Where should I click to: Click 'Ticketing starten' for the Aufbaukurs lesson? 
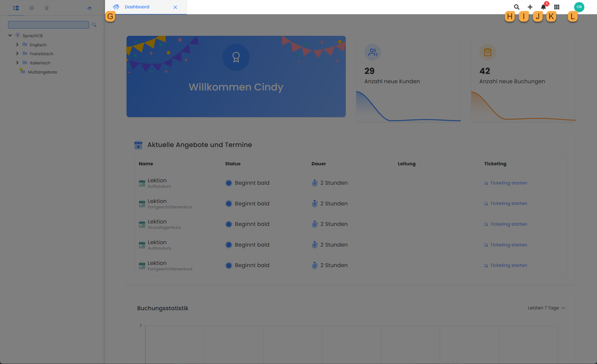coord(508,183)
